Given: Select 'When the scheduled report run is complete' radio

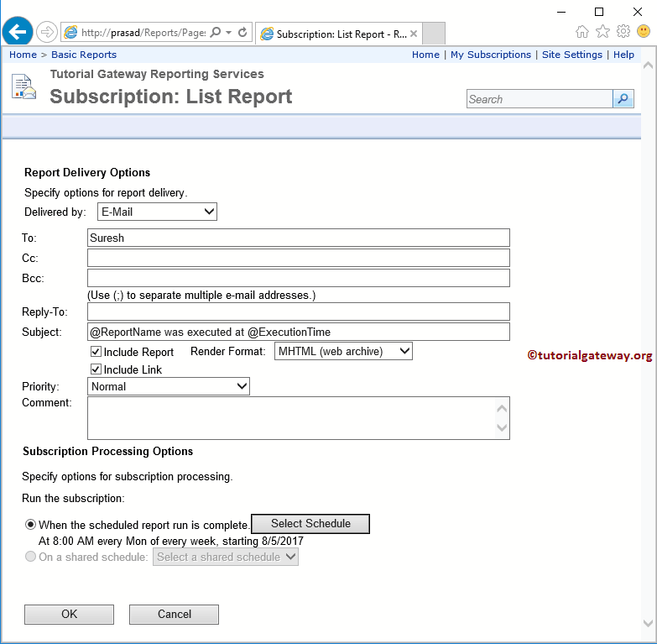Looking at the screenshot, I should coord(30,524).
